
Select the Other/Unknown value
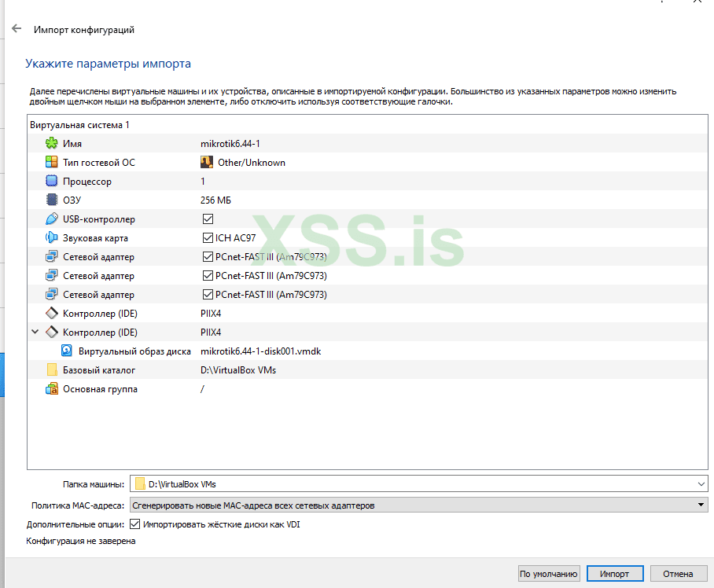[x=252, y=163]
